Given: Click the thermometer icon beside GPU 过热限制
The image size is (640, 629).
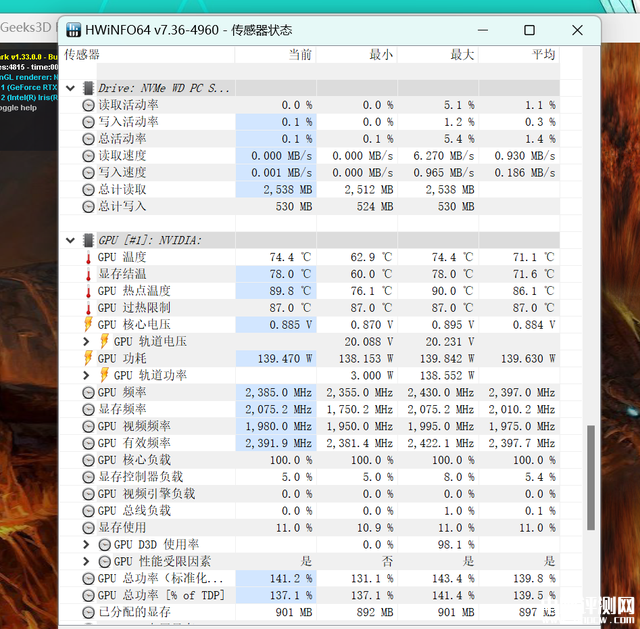Looking at the screenshot, I should [x=88, y=309].
